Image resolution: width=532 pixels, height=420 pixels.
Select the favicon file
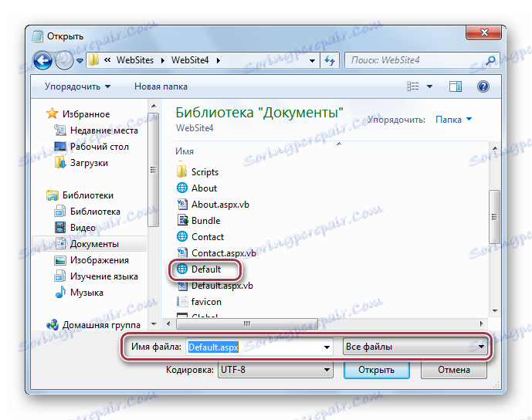point(206,302)
